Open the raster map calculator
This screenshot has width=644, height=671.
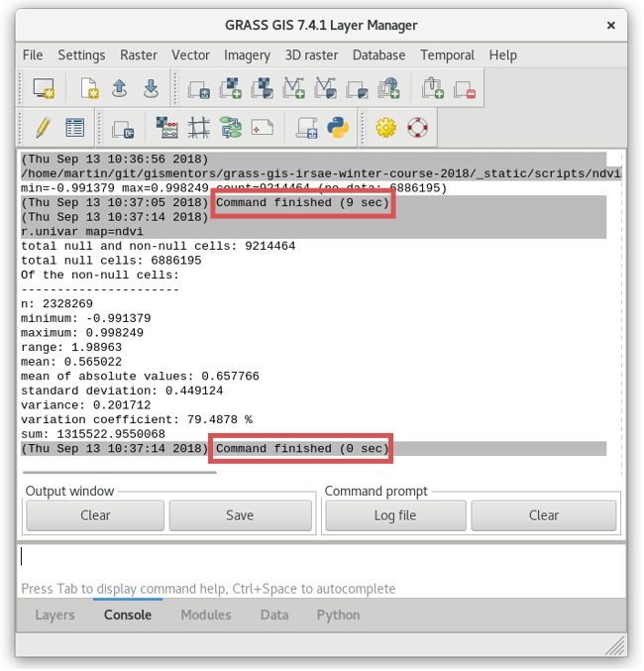(166, 128)
